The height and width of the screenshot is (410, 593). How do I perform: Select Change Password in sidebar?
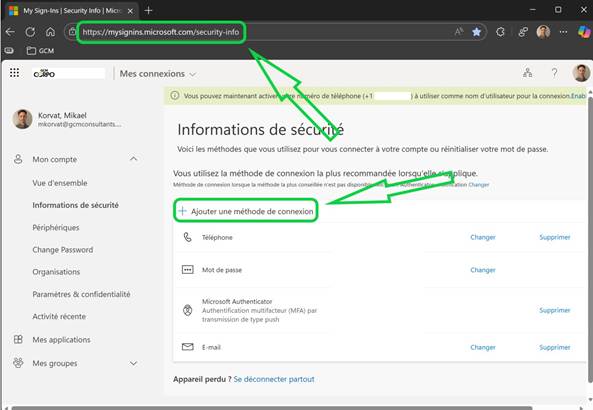63,250
